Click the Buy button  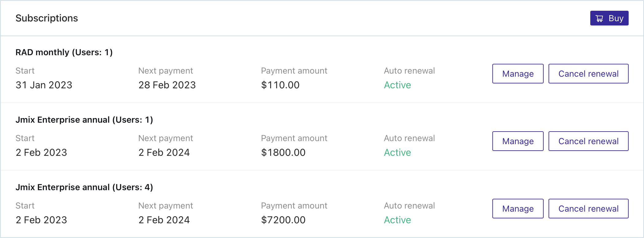(x=609, y=18)
